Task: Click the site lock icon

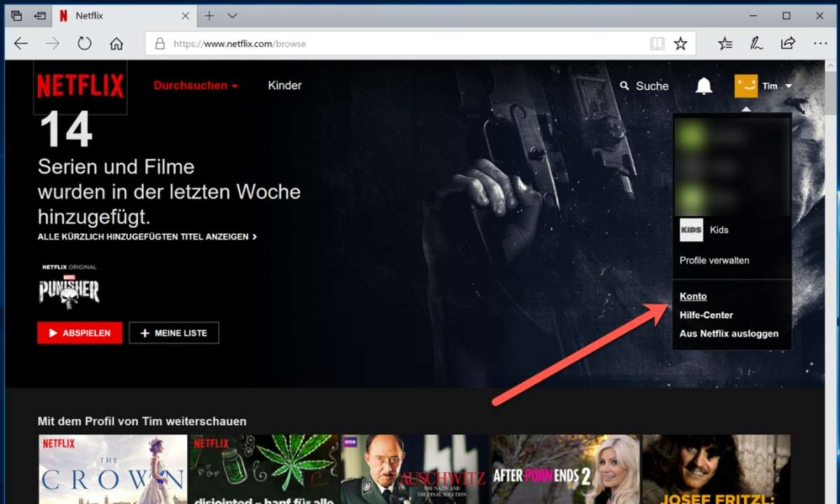Action: pyautogui.click(x=160, y=43)
